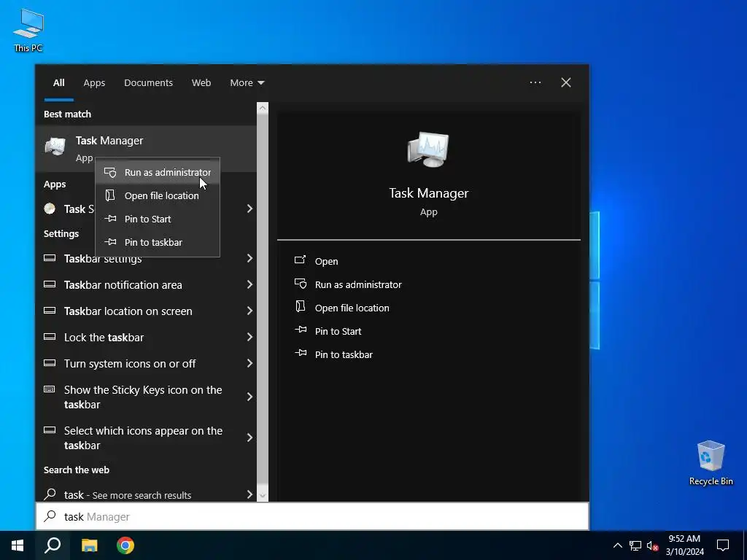
Task: Close the search panel with X
Action: pos(566,82)
